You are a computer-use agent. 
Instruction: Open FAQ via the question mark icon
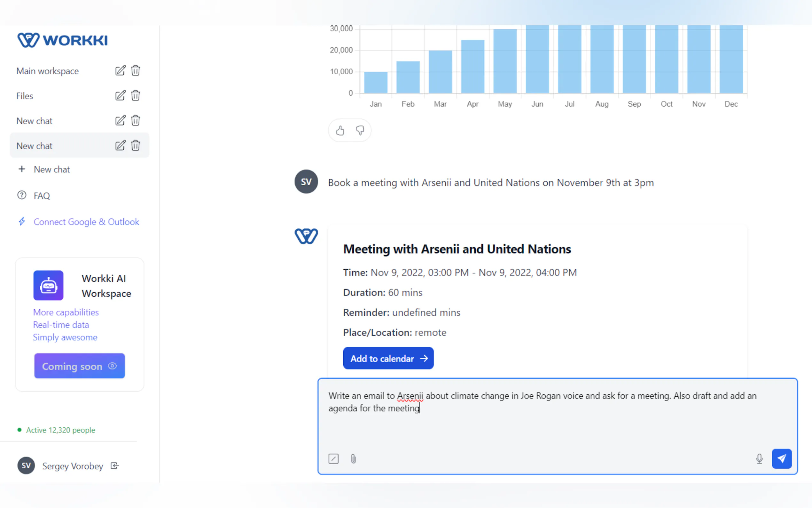click(x=21, y=195)
